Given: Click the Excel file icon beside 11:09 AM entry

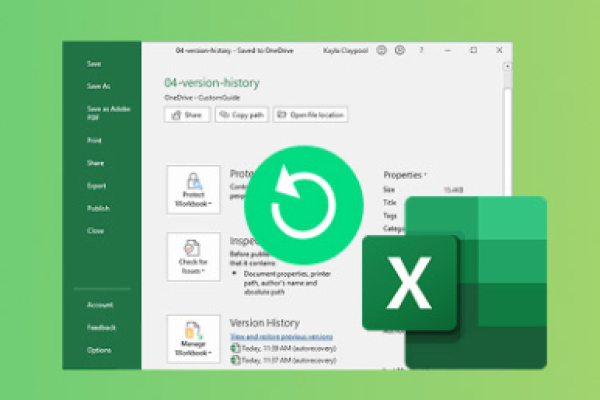Looking at the screenshot, I should [235, 348].
